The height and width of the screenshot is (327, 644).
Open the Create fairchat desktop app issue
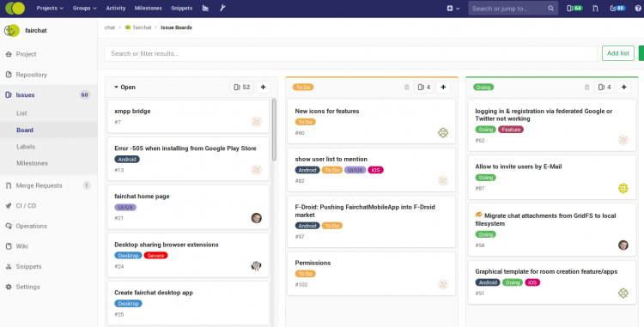click(154, 293)
